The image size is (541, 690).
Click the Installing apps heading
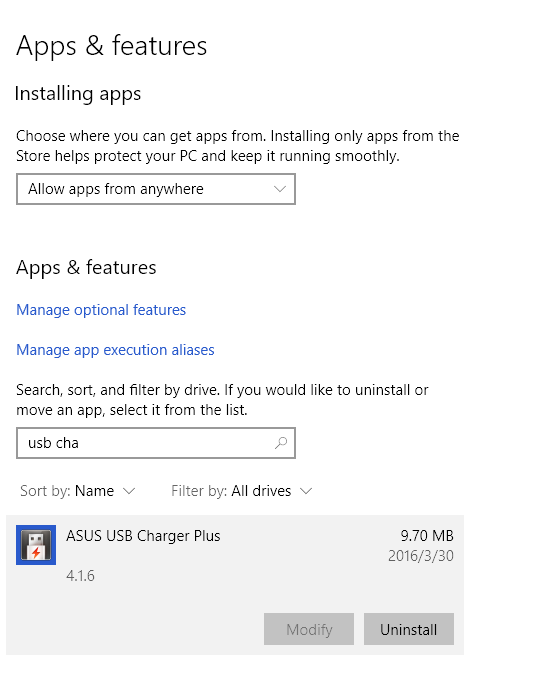pos(78,94)
